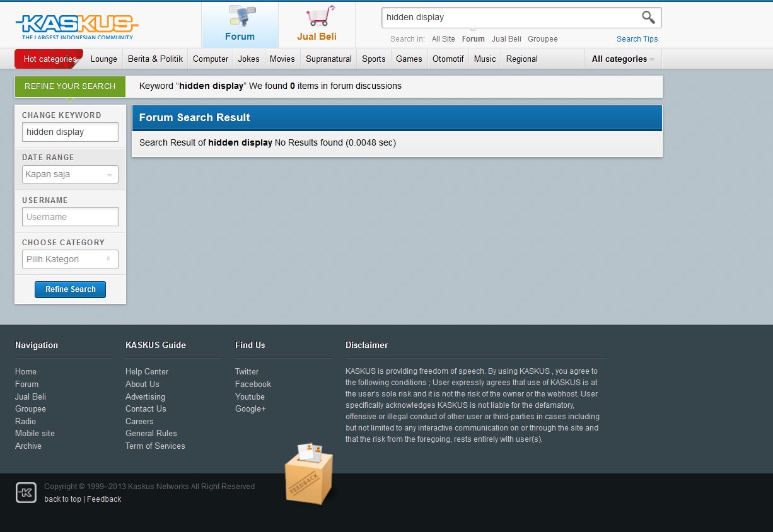The image size is (773, 532).
Task: Click the footer Kaskus K logo
Action: pos(26,492)
